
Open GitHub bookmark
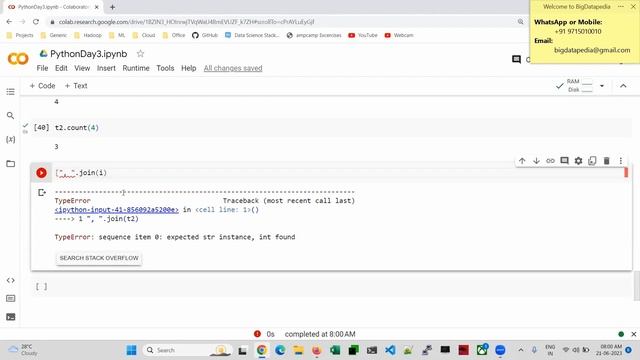205,36
